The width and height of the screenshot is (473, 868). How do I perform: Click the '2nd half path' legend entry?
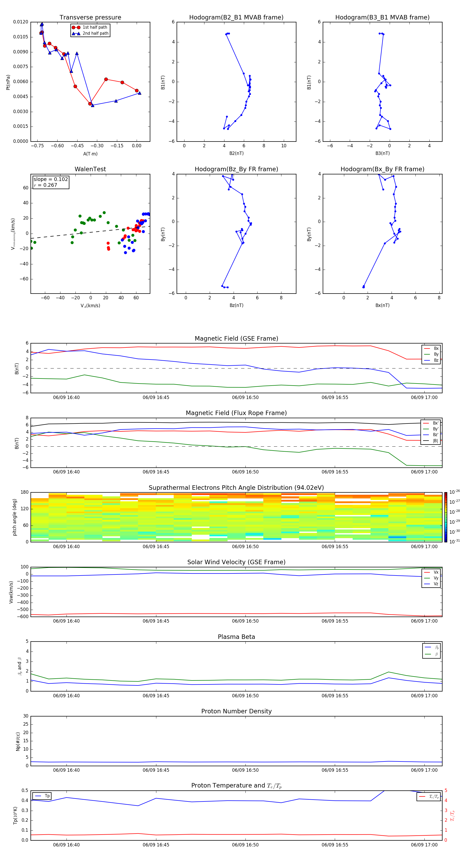(x=91, y=33)
